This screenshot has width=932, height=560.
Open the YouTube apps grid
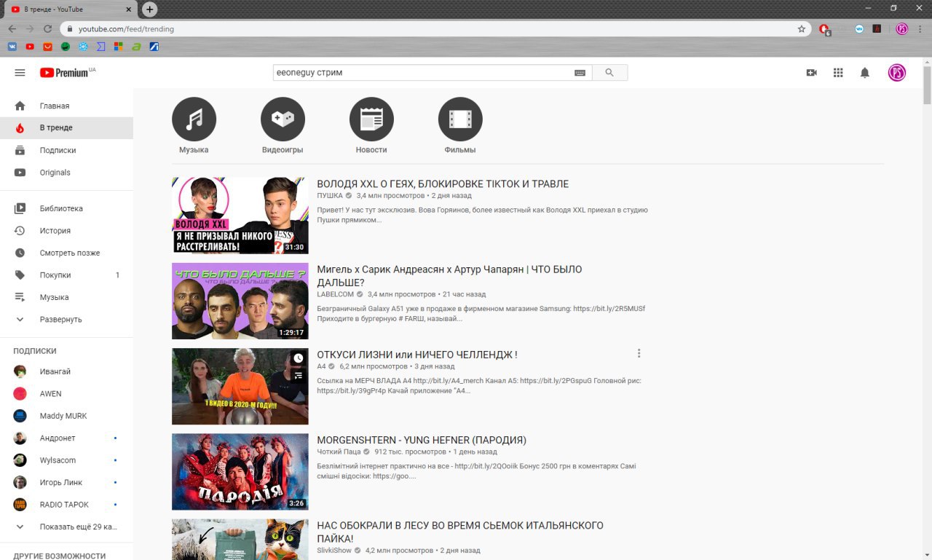click(838, 73)
